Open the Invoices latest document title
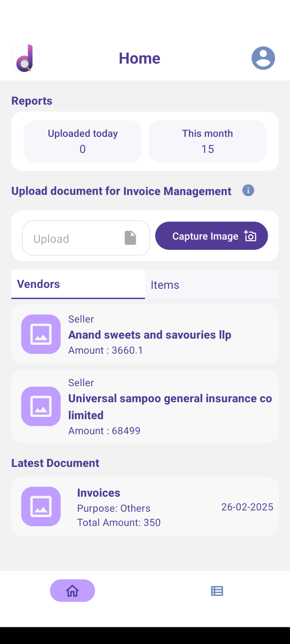The width and height of the screenshot is (290, 644). (x=99, y=493)
